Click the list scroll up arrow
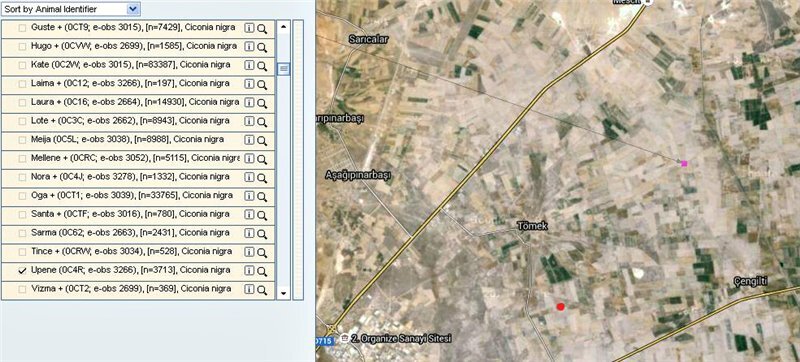This screenshot has width=800, height=362. (283, 26)
